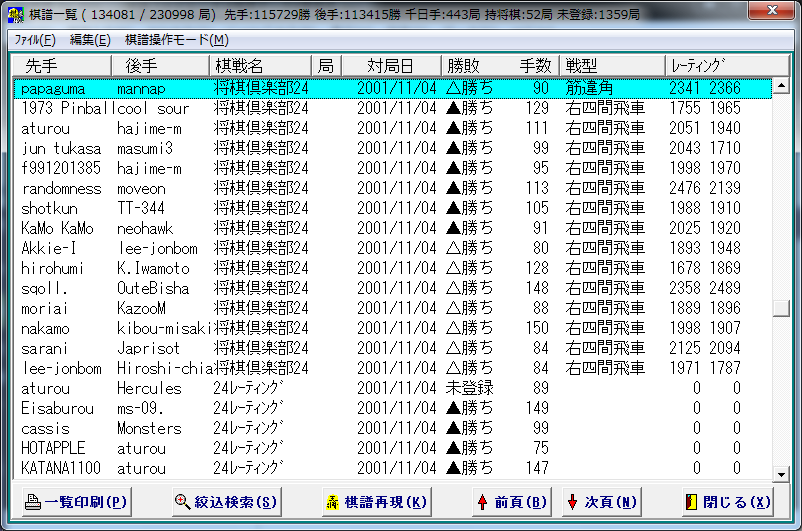The image size is (802, 531).
Task: Sort list by 対局日 column header
Action: tap(391, 65)
